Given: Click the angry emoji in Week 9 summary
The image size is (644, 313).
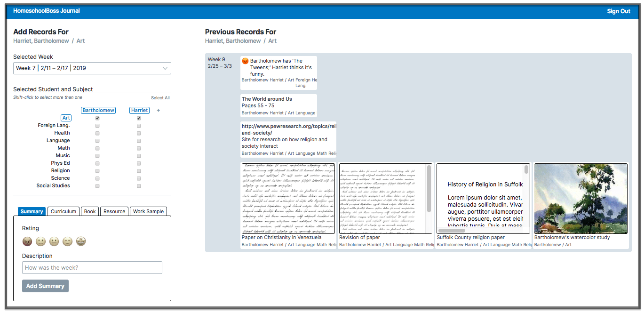Looking at the screenshot, I should tap(245, 61).
